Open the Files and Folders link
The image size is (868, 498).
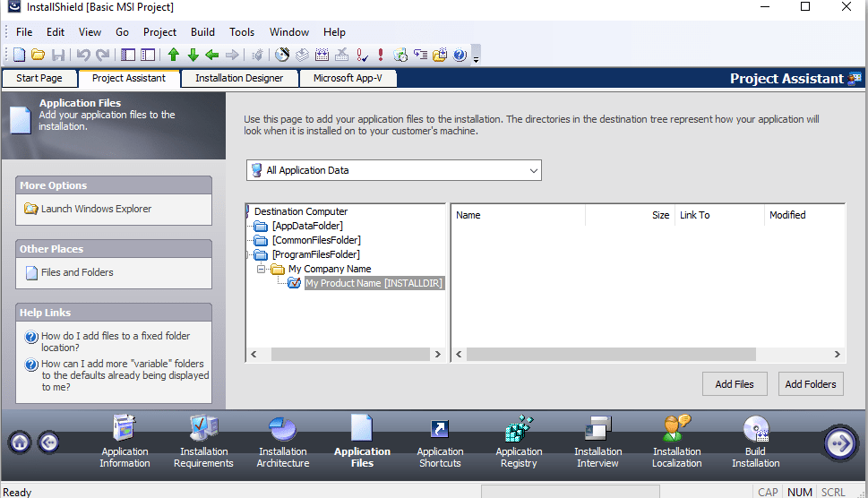pyautogui.click(x=77, y=272)
